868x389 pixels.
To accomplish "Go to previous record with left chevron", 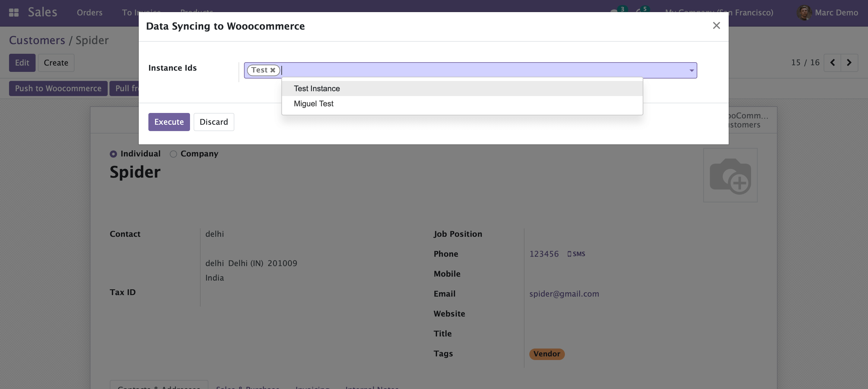I will (833, 63).
